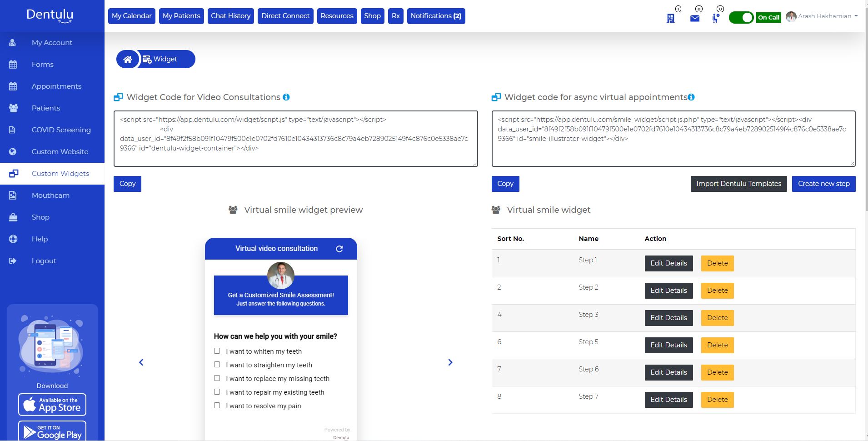Click the Custom Widgets icon in sidebar
Image resolution: width=868 pixels, height=441 pixels.
tap(14, 174)
